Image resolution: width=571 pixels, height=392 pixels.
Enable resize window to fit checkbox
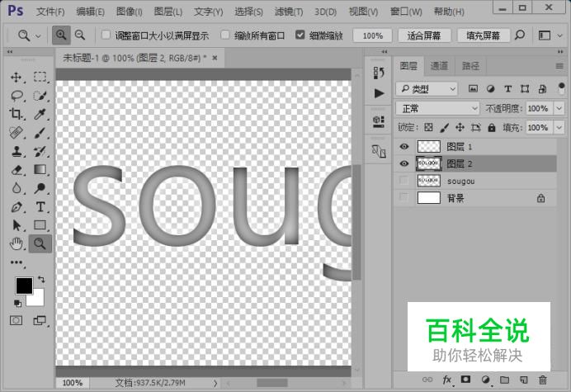coord(106,35)
